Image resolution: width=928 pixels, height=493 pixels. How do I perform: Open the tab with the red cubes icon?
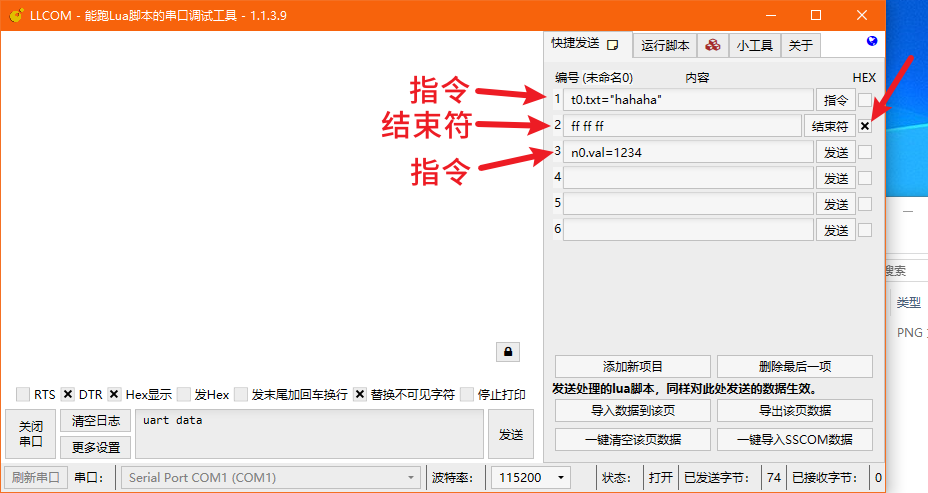point(711,45)
